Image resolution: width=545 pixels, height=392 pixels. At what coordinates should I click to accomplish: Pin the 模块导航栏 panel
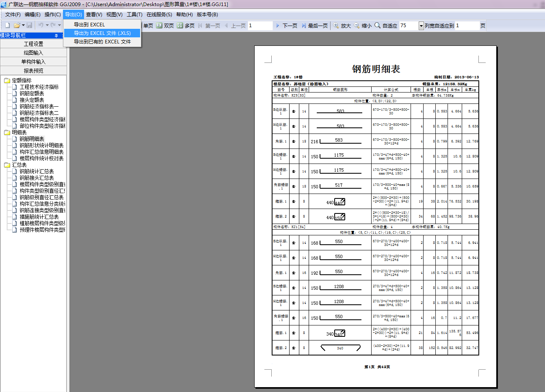pyautogui.click(x=56, y=36)
